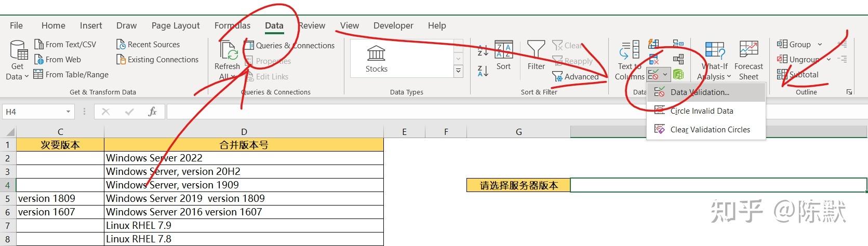The width and height of the screenshot is (868, 246).
Task: Click the Flash Fill icon
Action: pos(654,44)
